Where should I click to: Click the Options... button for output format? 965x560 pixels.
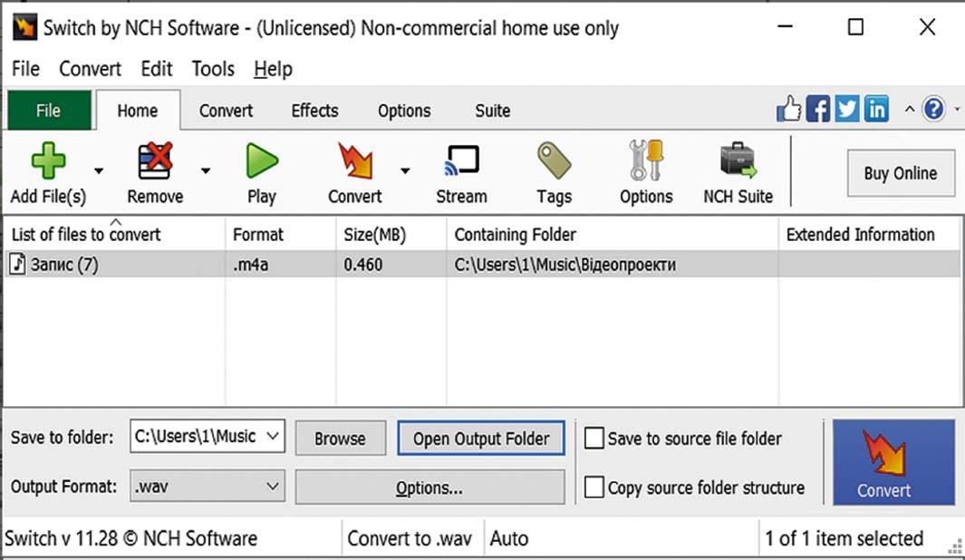429,488
